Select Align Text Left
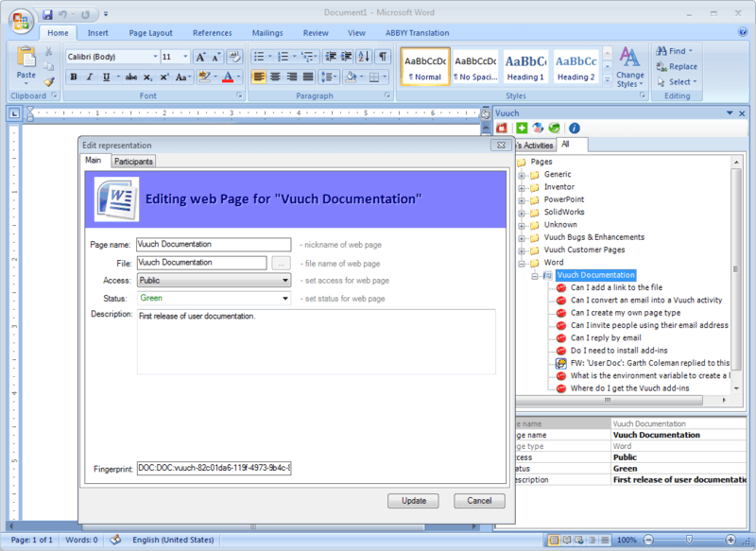The width and height of the screenshot is (756, 551). click(259, 77)
